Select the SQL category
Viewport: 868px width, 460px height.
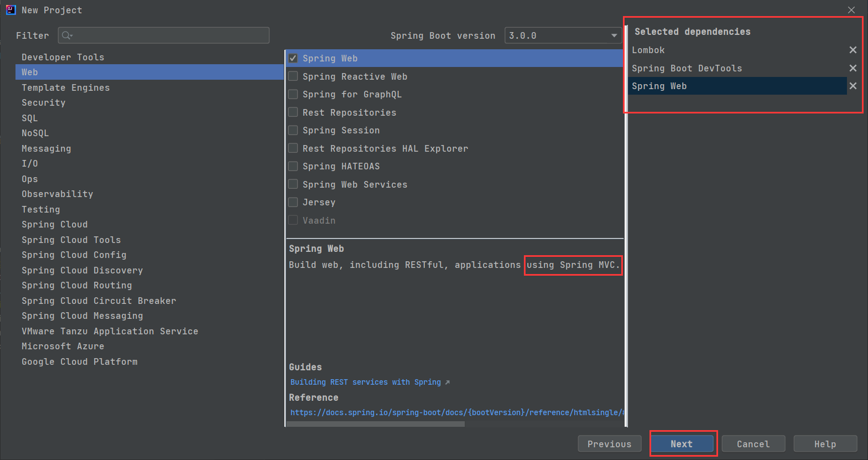pyautogui.click(x=149, y=118)
